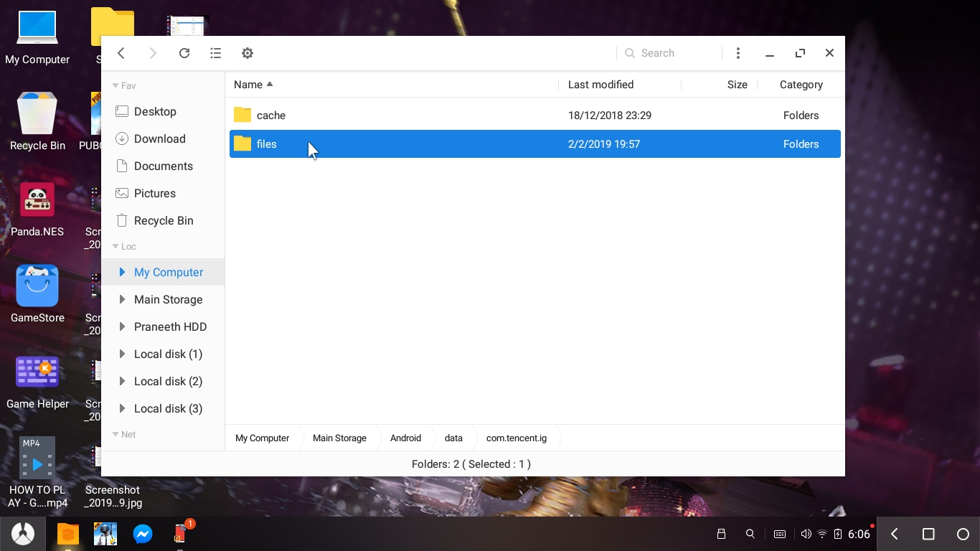Viewport: 980px width, 551px height.
Task: Navigate to data folder via breadcrumb
Action: (453, 438)
